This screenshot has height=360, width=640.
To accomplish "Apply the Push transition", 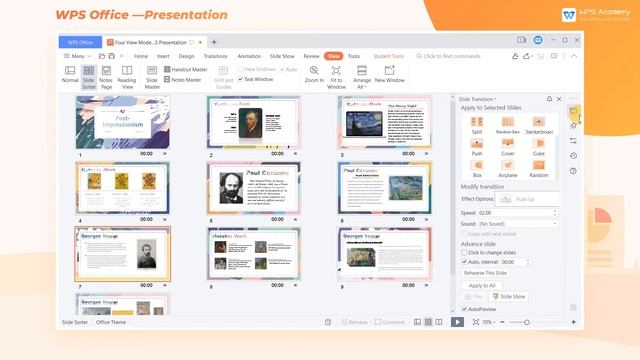I will tap(477, 147).
